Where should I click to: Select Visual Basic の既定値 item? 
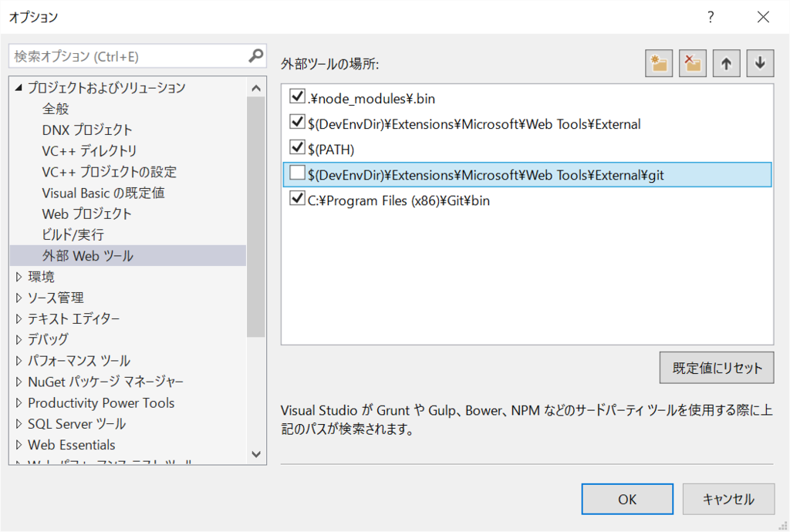pyautogui.click(x=103, y=193)
